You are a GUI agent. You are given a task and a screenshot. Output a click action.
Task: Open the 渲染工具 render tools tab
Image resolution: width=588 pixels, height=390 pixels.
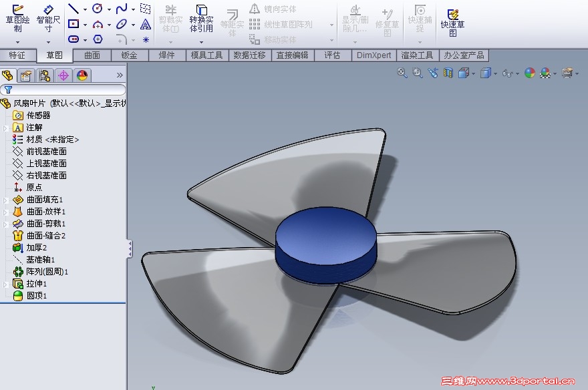417,55
